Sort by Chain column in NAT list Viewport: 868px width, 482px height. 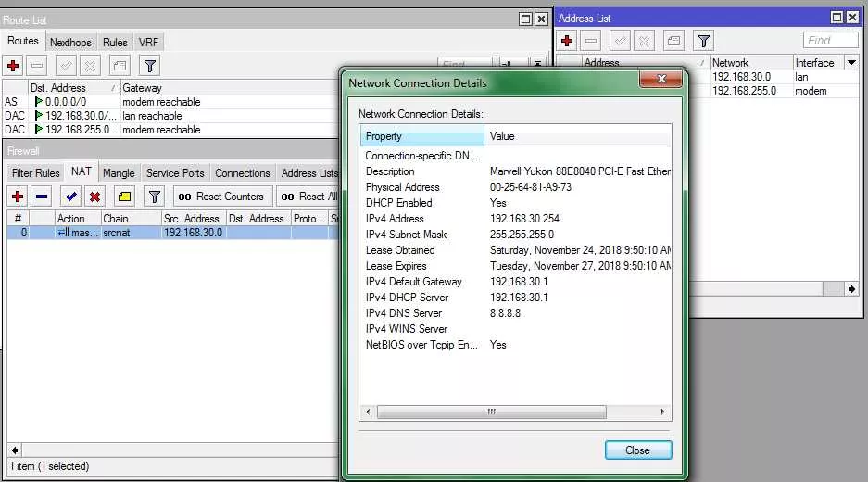(x=132, y=218)
